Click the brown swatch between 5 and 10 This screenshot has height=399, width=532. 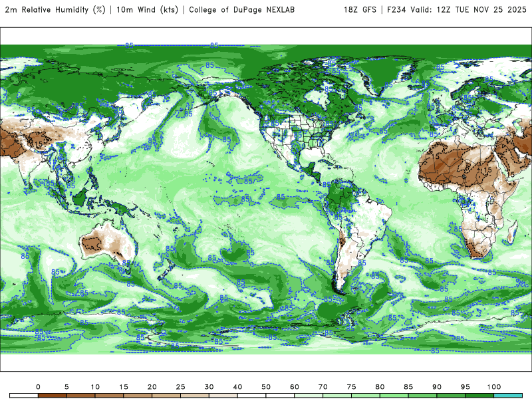tap(80, 396)
